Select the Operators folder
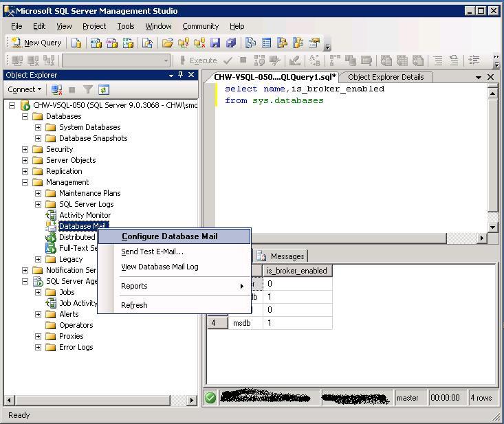The image size is (504, 424). 76,325
